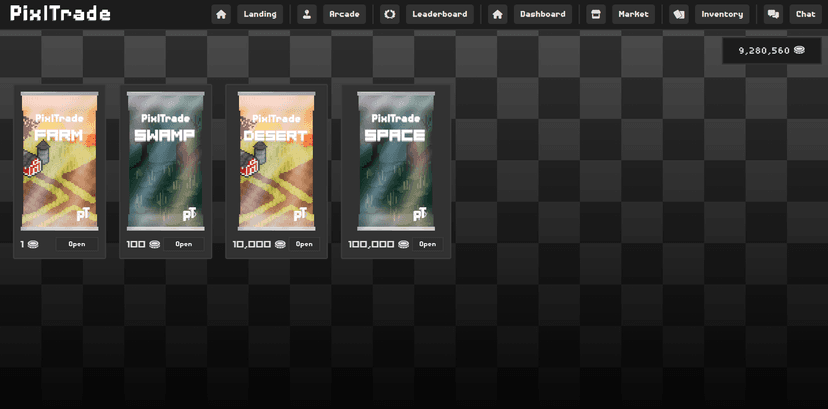Image resolution: width=828 pixels, height=409 pixels.
Task: Click the PixlTrade logo
Action: coord(60,14)
